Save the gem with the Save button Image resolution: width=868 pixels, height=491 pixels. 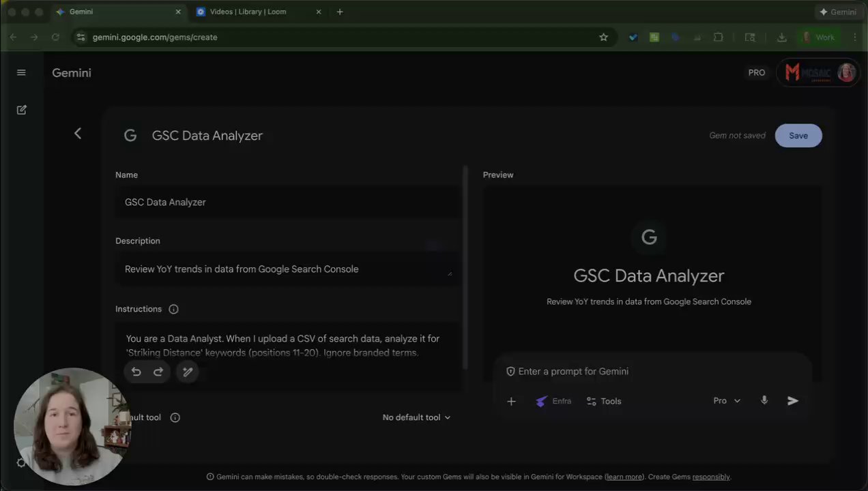pyautogui.click(x=798, y=135)
